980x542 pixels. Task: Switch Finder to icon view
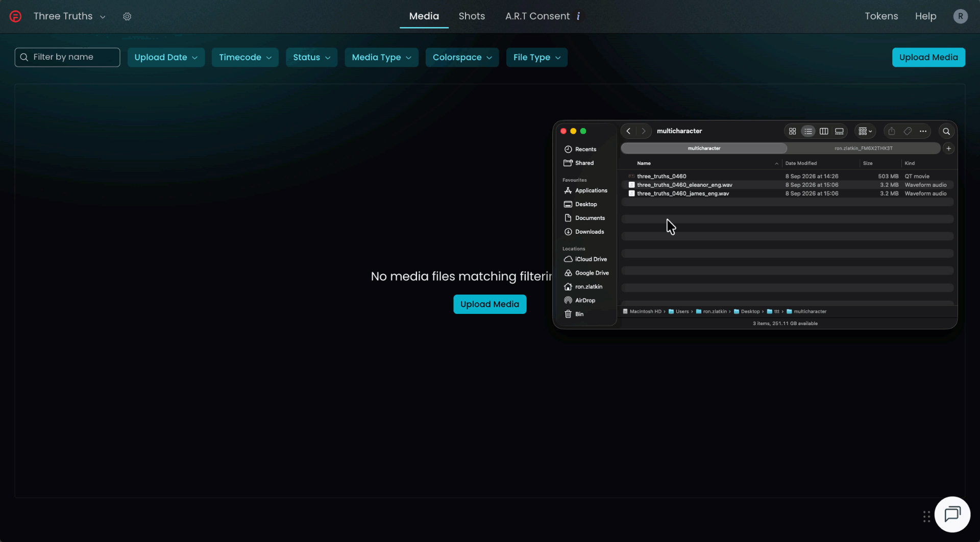[x=792, y=131]
